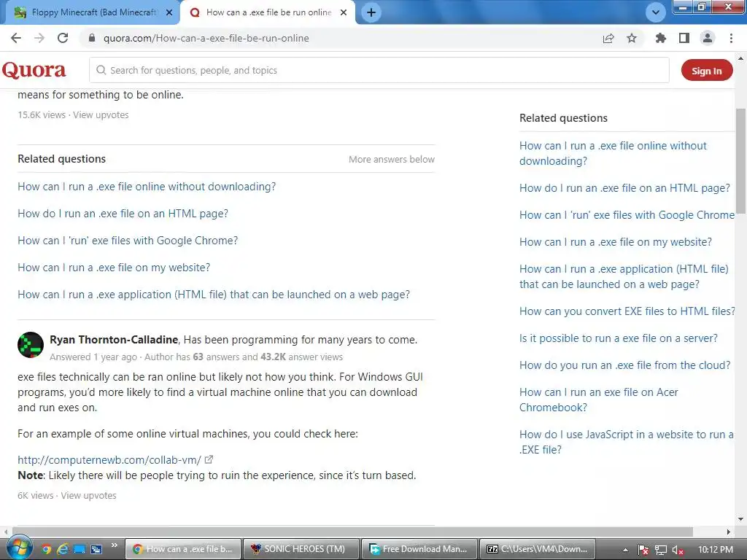Sidebar: run a exe file on a server
Screen dimensions: 747x560
coord(619,338)
